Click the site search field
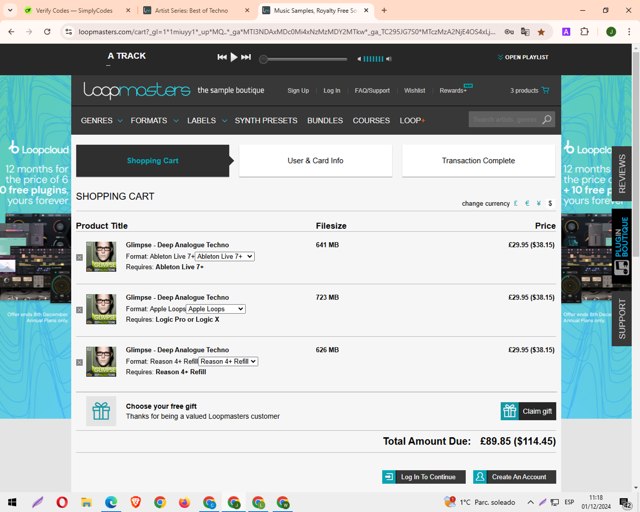Viewport: 640px width, 512px height. pyautogui.click(x=504, y=119)
